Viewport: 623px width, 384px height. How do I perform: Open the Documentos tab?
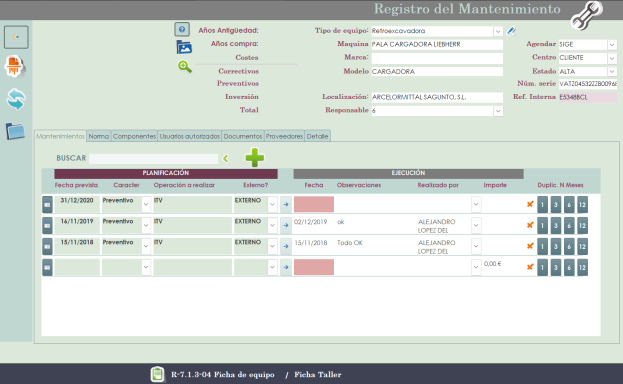[x=243, y=136]
